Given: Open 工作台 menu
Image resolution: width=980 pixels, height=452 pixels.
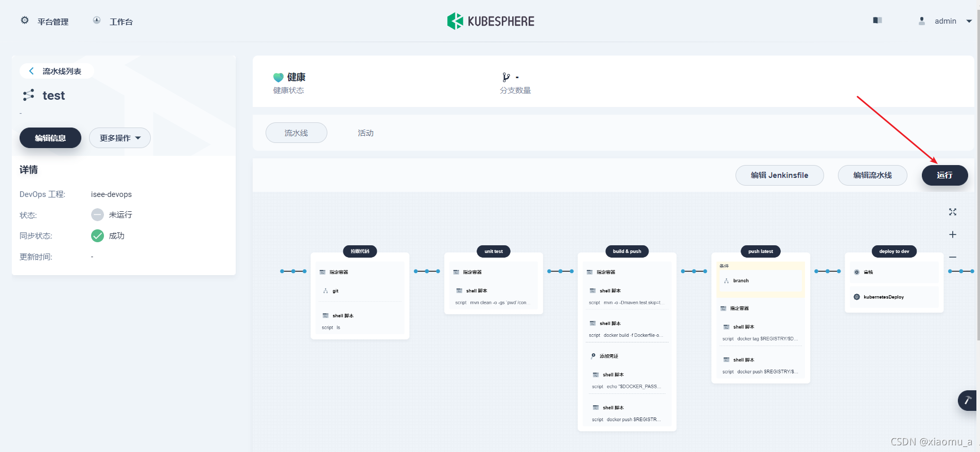Looking at the screenshot, I should point(121,22).
